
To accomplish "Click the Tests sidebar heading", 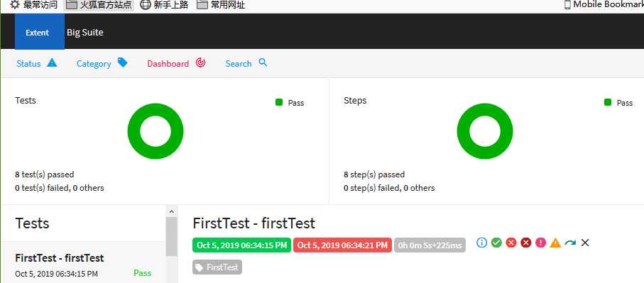I will (32, 223).
